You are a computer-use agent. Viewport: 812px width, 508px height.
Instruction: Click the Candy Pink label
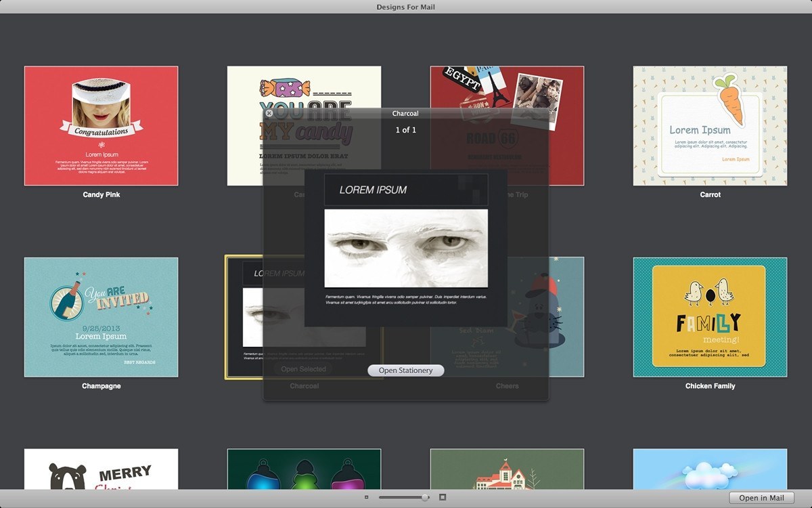[101, 195]
